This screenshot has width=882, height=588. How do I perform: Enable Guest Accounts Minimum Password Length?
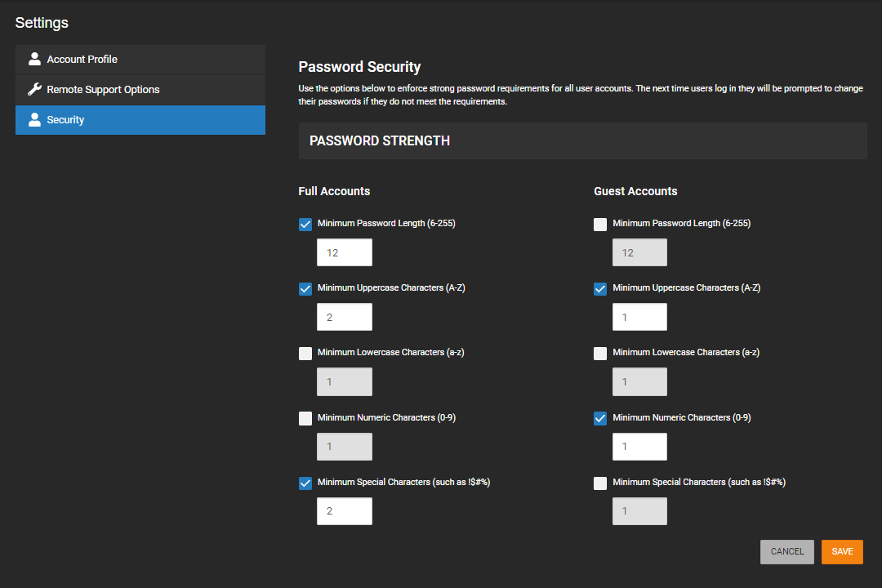pos(600,225)
